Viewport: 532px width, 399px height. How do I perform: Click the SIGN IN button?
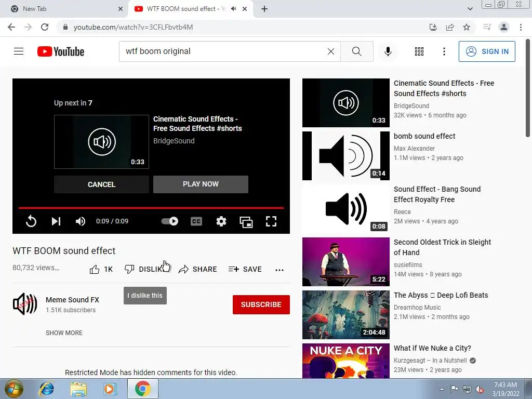[x=487, y=51]
